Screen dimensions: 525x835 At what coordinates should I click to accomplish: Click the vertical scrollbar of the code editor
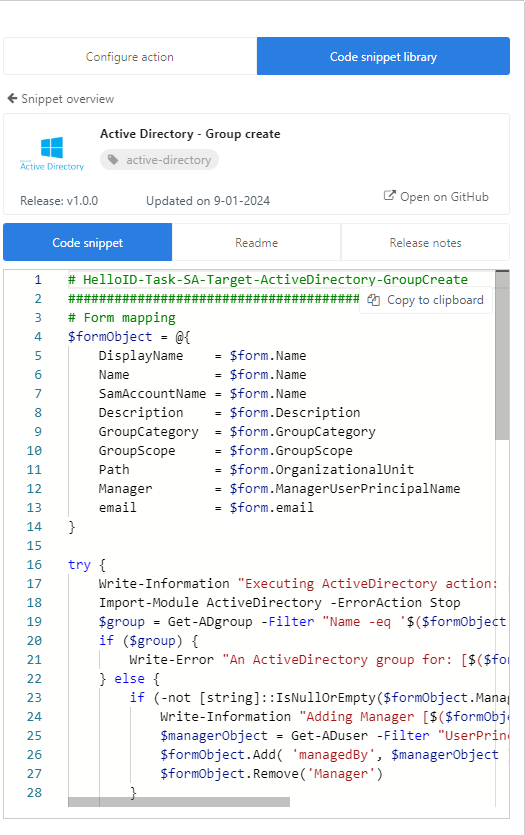[x=502, y=356]
